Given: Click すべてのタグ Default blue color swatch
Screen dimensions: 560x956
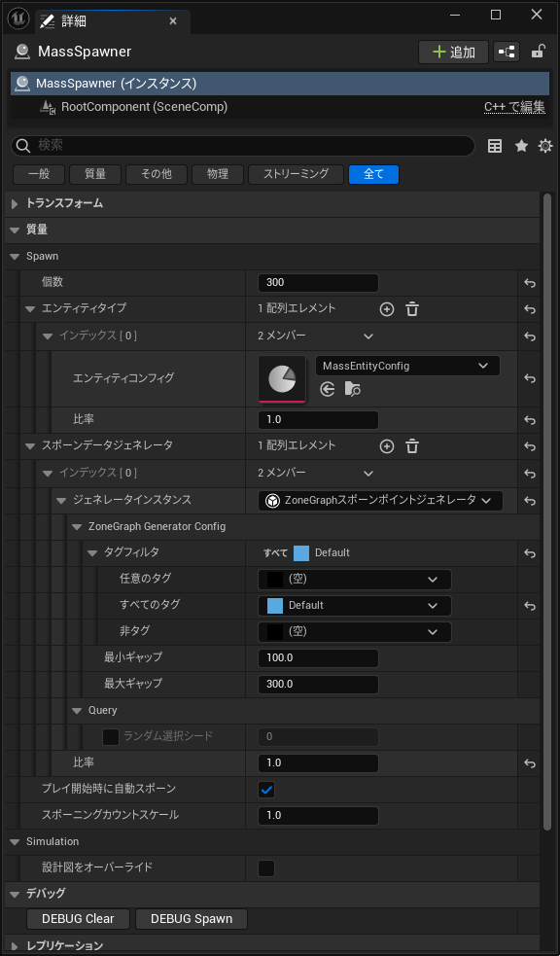Looking at the screenshot, I should click(x=275, y=606).
